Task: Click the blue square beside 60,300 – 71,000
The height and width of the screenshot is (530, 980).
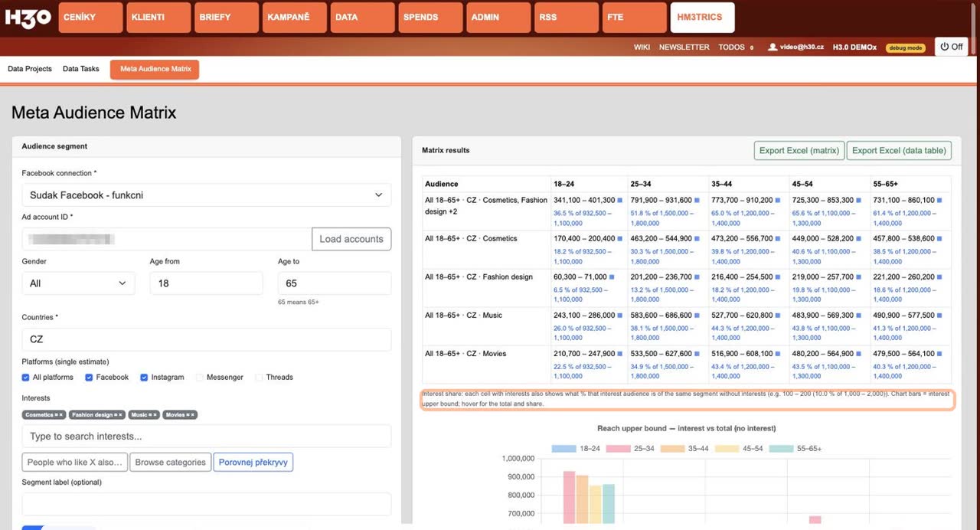Action: (612, 277)
